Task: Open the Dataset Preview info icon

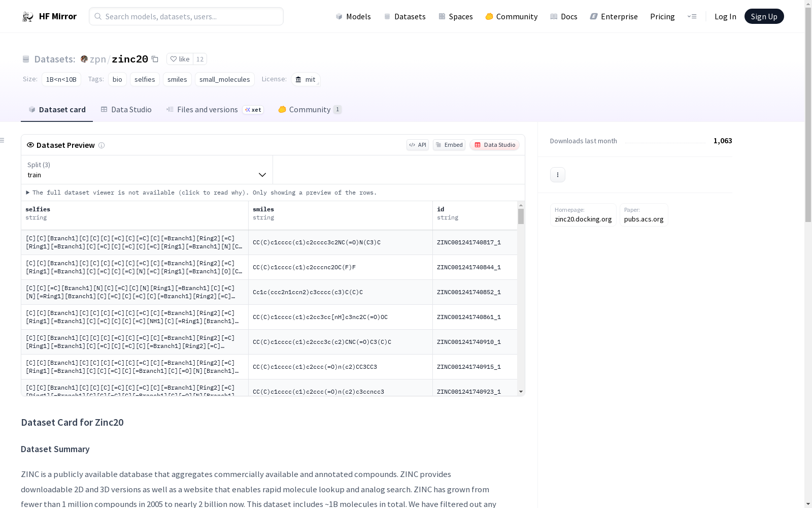Action: coord(101,145)
